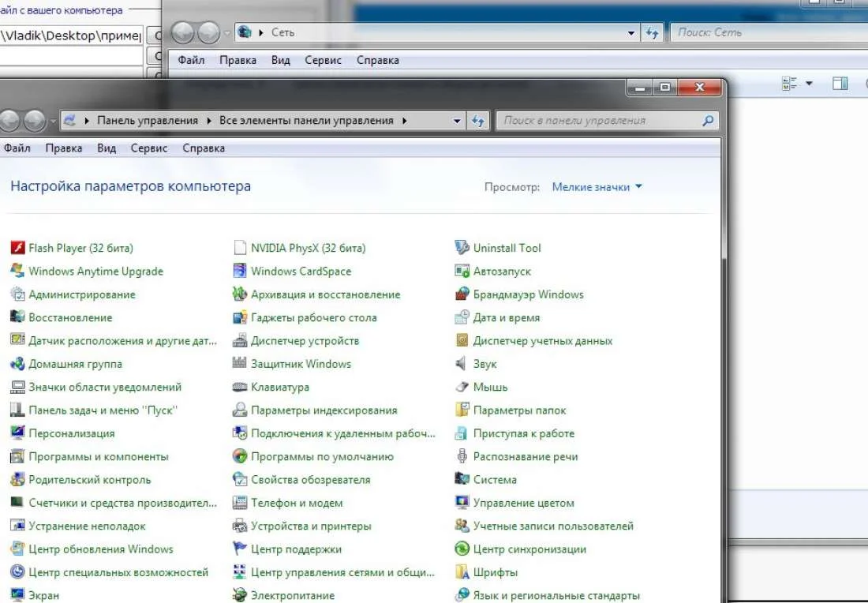Open the Шрифты icon
This screenshot has width=868, height=603.
point(462,572)
